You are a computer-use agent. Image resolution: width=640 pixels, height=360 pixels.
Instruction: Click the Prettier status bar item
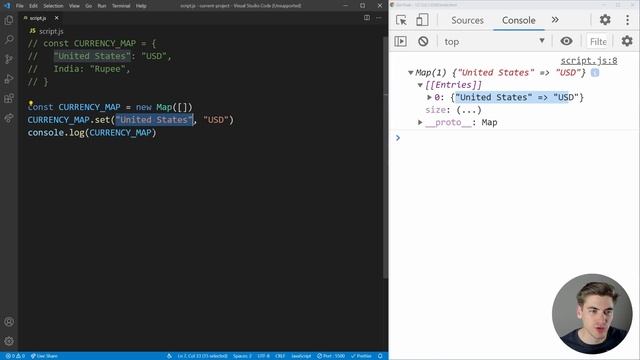click(361, 356)
